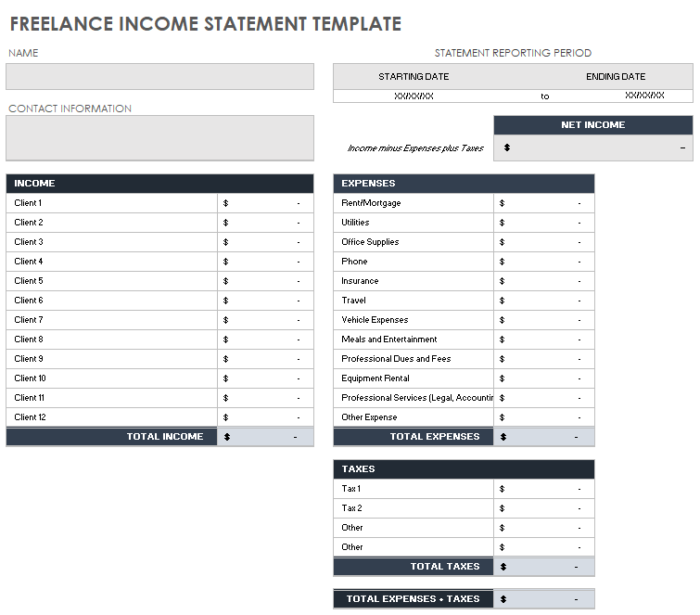The width and height of the screenshot is (700, 615).
Task: Select the Tax 2 label cell
Action: [413, 508]
